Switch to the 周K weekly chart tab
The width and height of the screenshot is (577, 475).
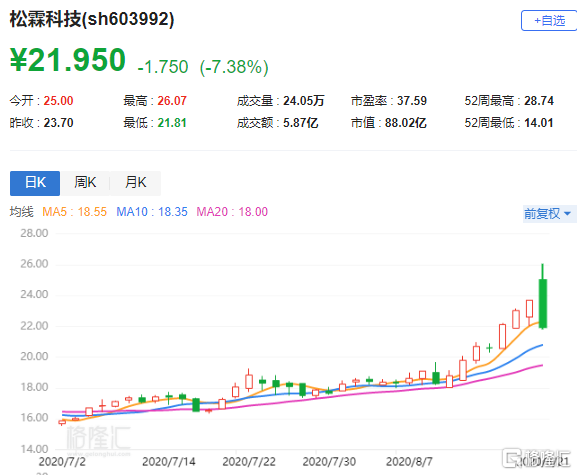pyautogui.click(x=85, y=183)
